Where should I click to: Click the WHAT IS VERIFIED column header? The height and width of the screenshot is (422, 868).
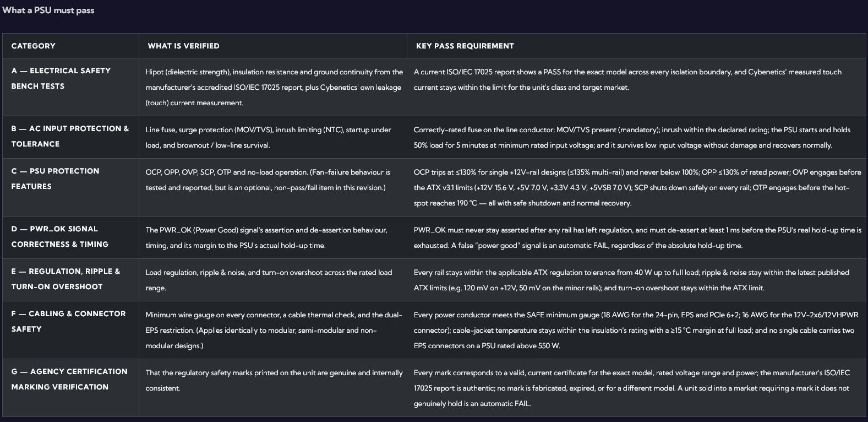pyautogui.click(x=273, y=46)
